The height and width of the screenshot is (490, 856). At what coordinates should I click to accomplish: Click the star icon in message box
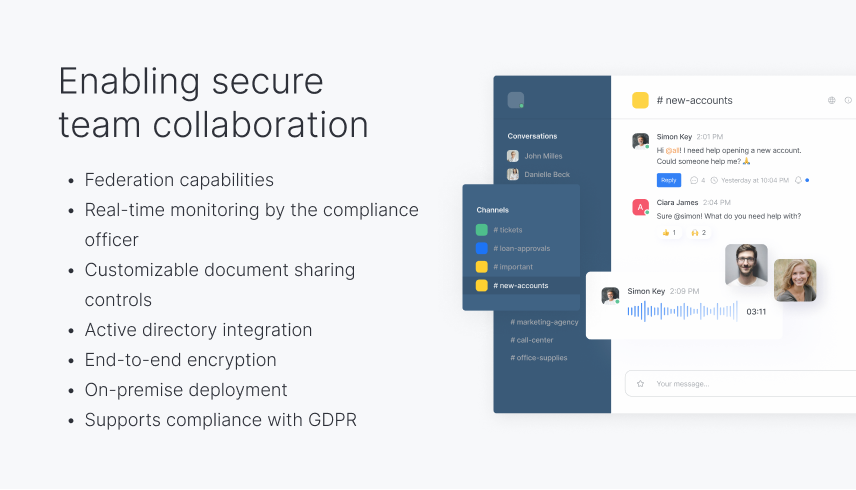pyautogui.click(x=640, y=384)
